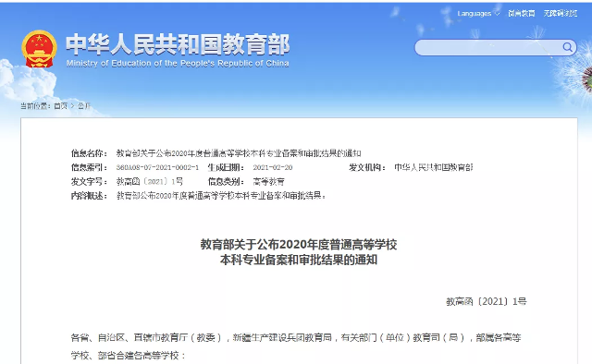
Task: Open 公开 in the breadcrumb
Action: click(x=84, y=106)
